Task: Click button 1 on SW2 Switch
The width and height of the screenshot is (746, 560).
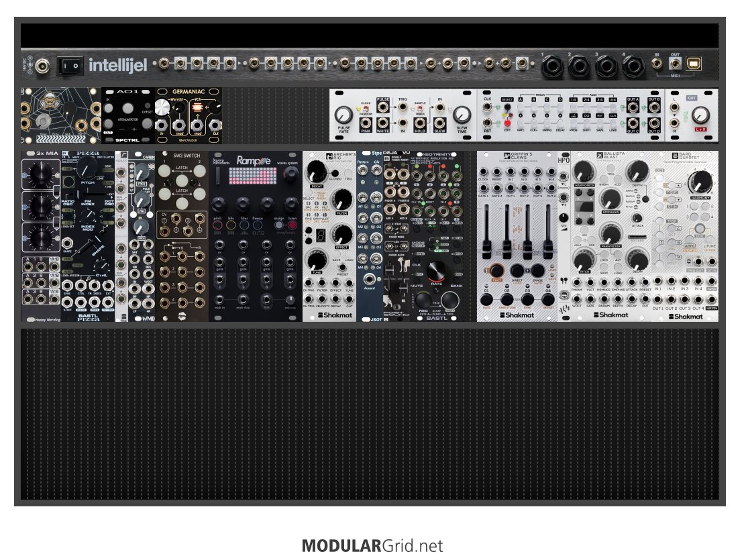Action: click(x=164, y=171)
